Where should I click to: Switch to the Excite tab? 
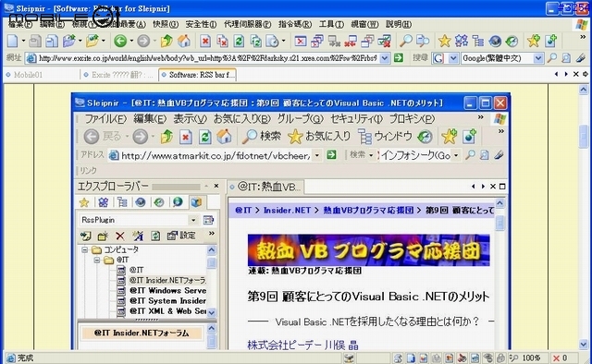click(119, 75)
